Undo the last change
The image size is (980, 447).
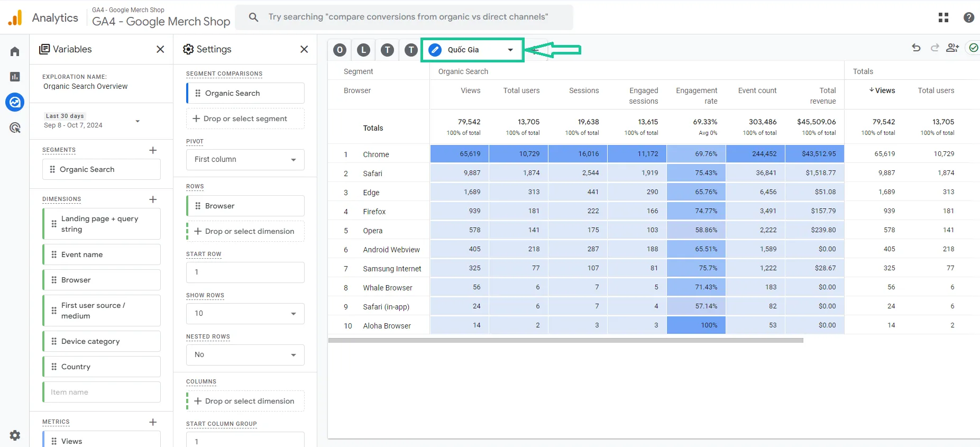(917, 48)
